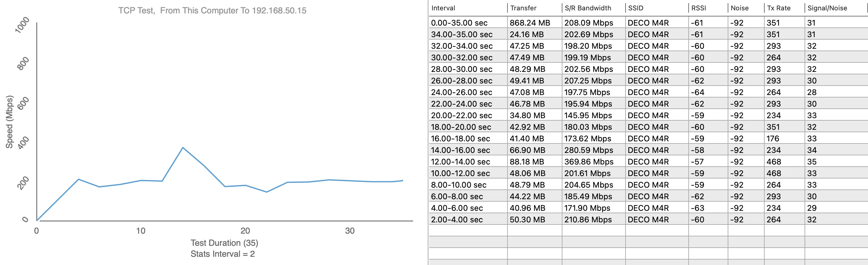Click the Speed (Mbps) axis label
The image size is (868, 265).
click(x=9, y=122)
